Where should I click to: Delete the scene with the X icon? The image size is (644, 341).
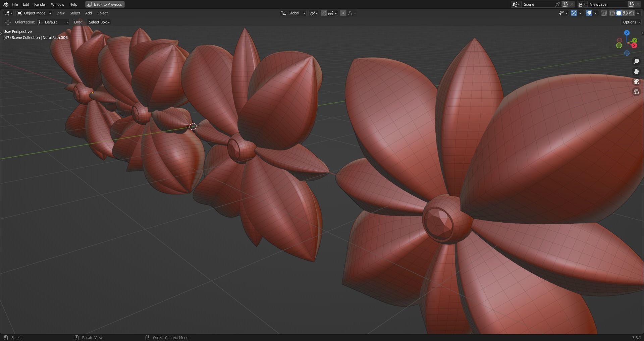[572, 4]
